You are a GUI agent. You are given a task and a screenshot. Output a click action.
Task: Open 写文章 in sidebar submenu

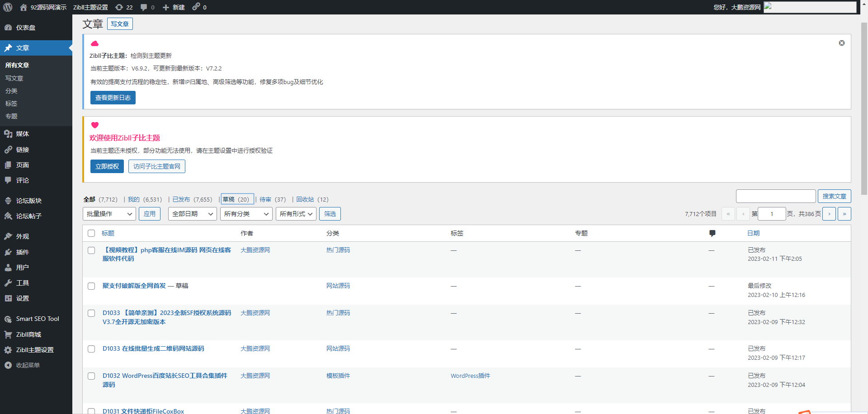(14, 78)
